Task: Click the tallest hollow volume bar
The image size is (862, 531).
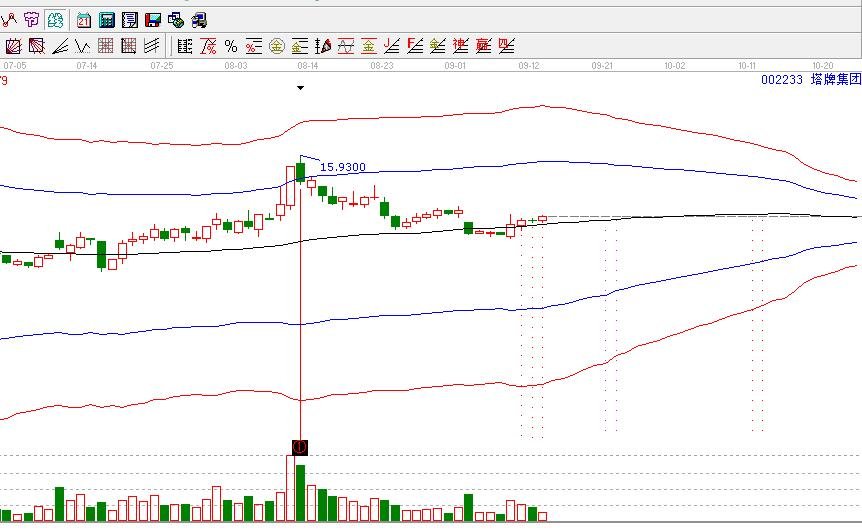Action: 290,488
